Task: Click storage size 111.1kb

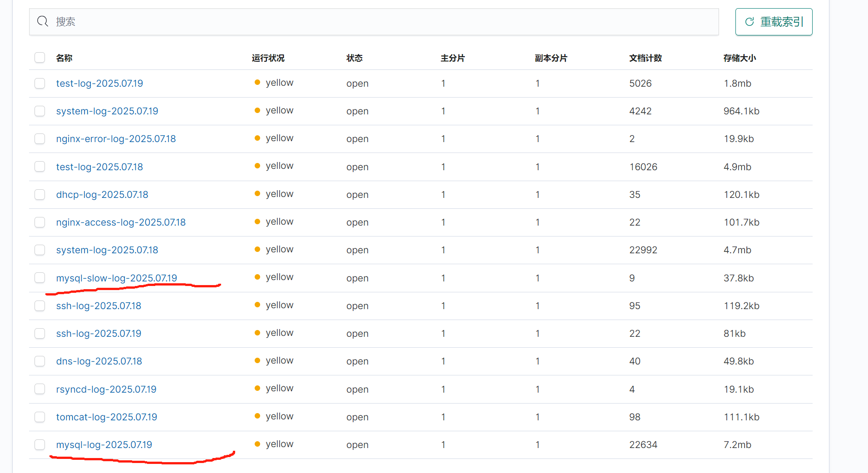Action: tap(741, 417)
